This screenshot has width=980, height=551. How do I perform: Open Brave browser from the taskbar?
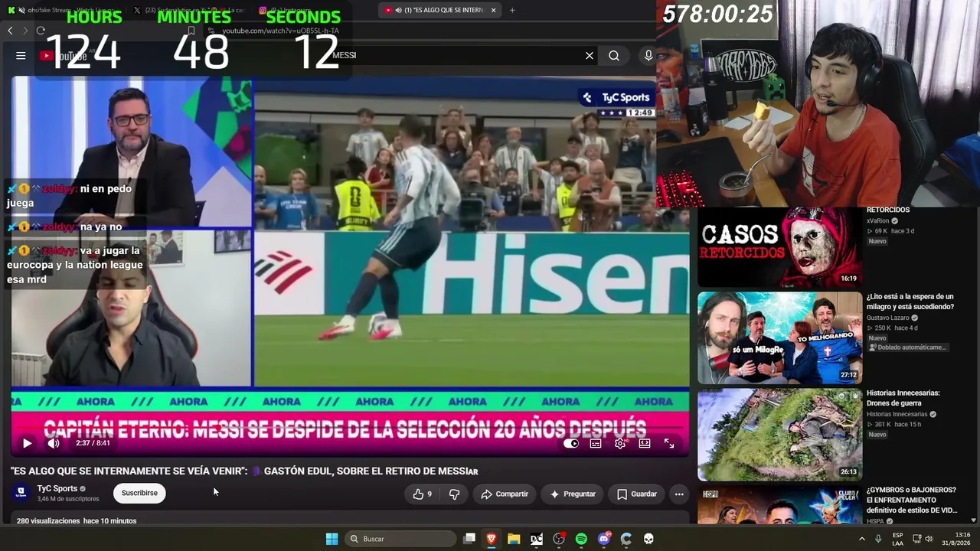492,539
